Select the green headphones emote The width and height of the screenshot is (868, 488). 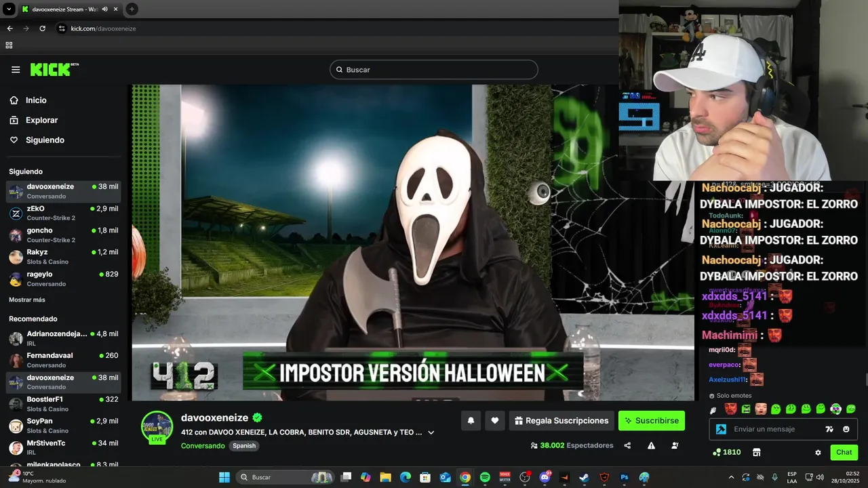point(836,409)
